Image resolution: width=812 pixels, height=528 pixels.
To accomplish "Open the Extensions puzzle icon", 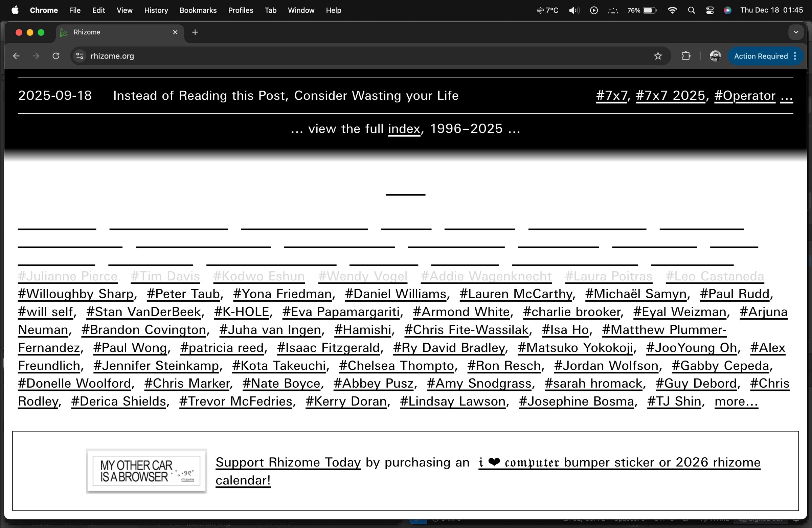I will point(686,56).
